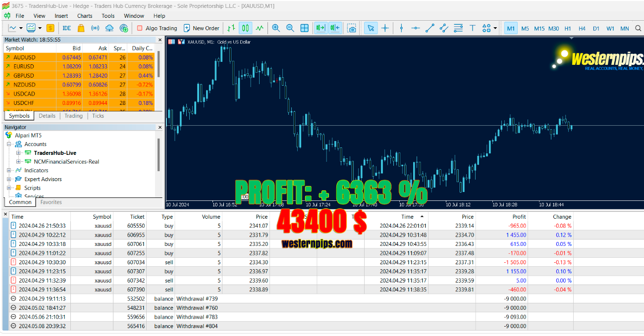The image size is (644, 336).
Task: Tile windows with the grid icon
Action: click(x=305, y=28)
